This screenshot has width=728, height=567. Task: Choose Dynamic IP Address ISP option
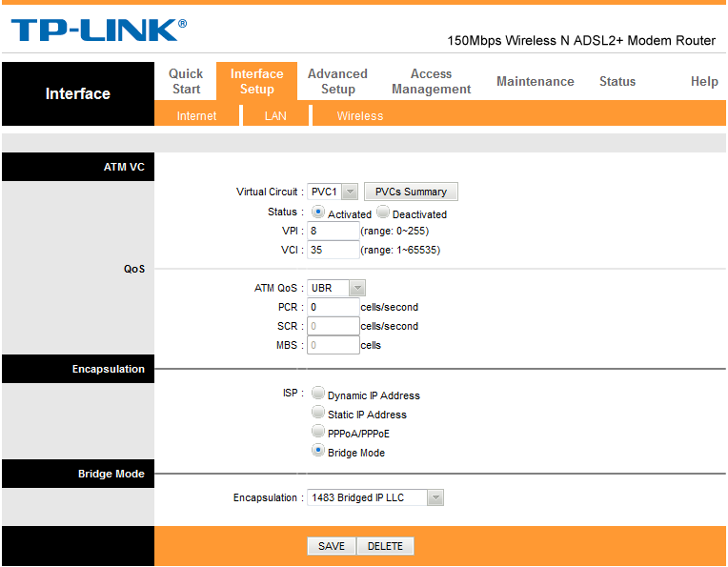pos(317,393)
